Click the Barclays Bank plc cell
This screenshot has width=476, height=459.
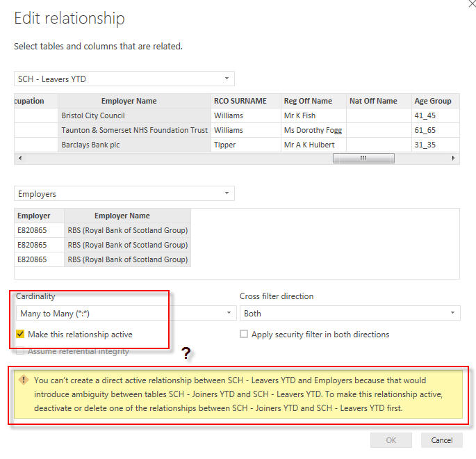tap(134, 145)
